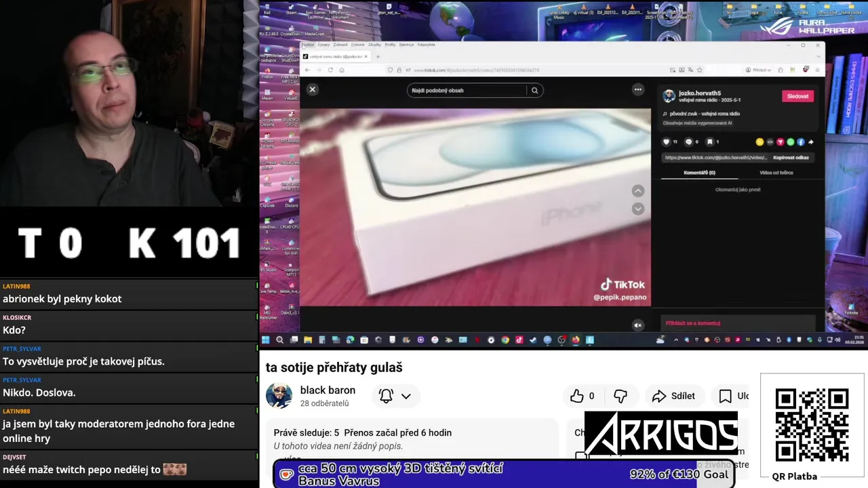The width and height of the screenshot is (868, 488).
Task: Share TikTok video via Facebook icon
Action: tap(801, 142)
